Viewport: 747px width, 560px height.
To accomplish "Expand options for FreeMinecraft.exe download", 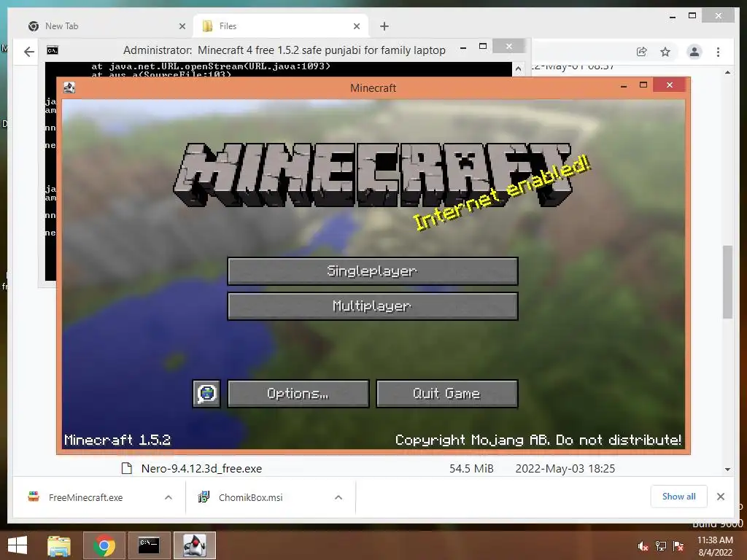I will tap(169, 497).
